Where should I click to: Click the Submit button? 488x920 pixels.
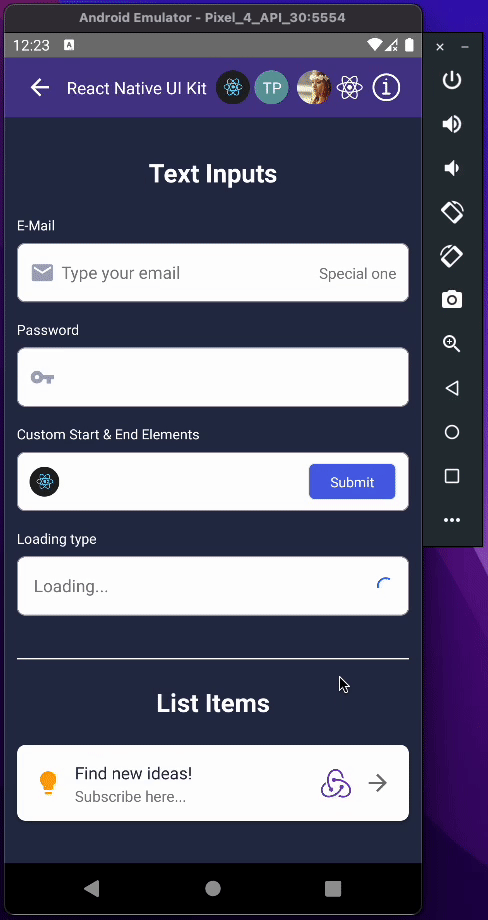click(352, 482)
